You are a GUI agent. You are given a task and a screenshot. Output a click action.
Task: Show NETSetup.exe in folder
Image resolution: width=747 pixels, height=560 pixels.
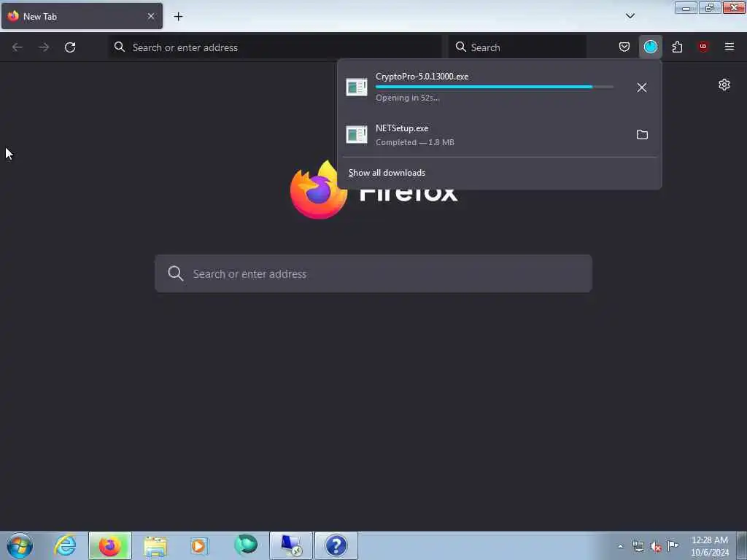pos(642,135)
